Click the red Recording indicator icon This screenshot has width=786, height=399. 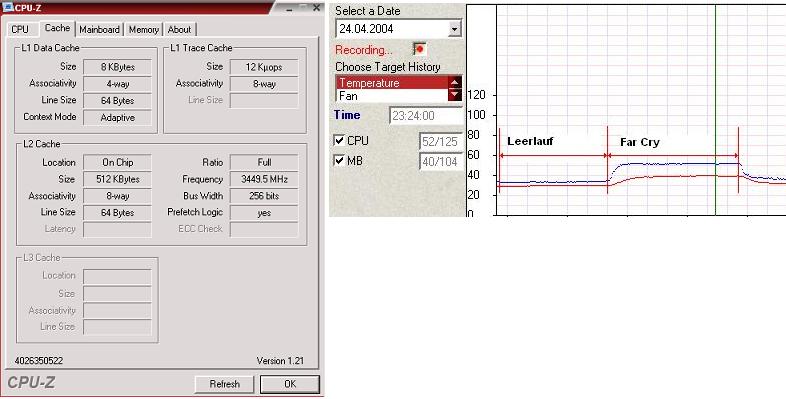click(420, 49)
